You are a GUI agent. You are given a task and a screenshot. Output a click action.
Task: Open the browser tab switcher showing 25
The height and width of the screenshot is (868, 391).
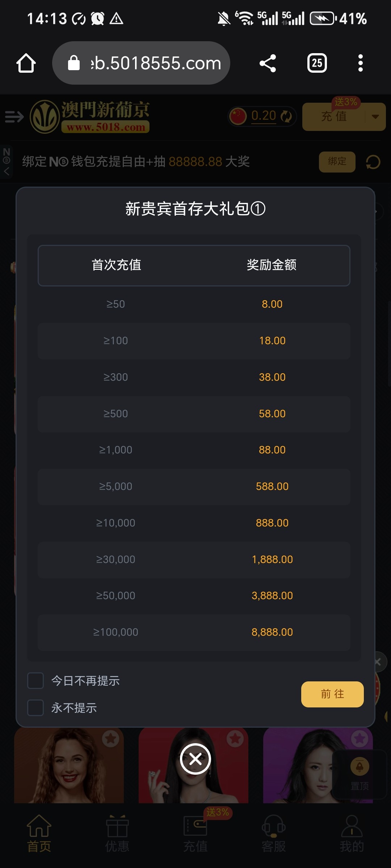coord(317,63)
